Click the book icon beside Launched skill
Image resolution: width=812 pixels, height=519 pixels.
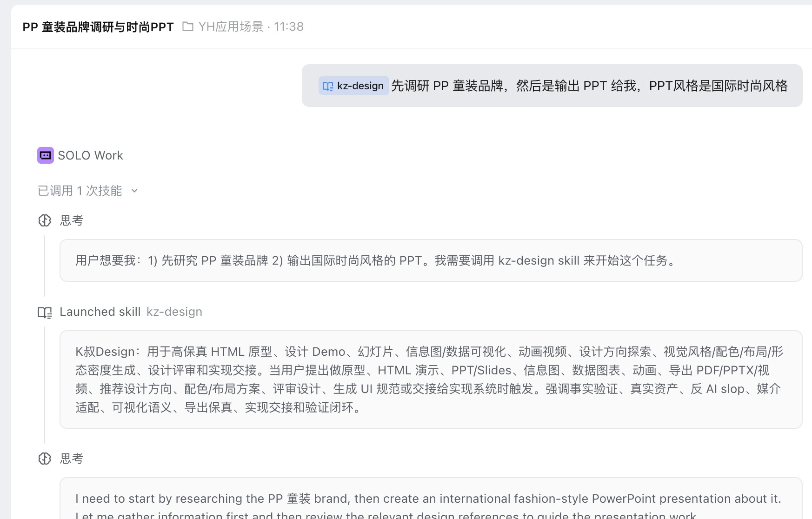(45, 312)
